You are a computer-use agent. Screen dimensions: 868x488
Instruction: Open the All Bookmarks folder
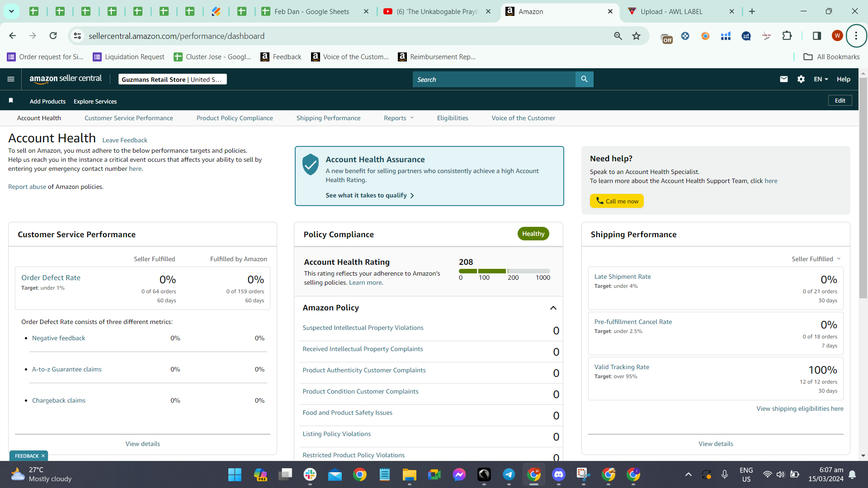pos(831,56)
